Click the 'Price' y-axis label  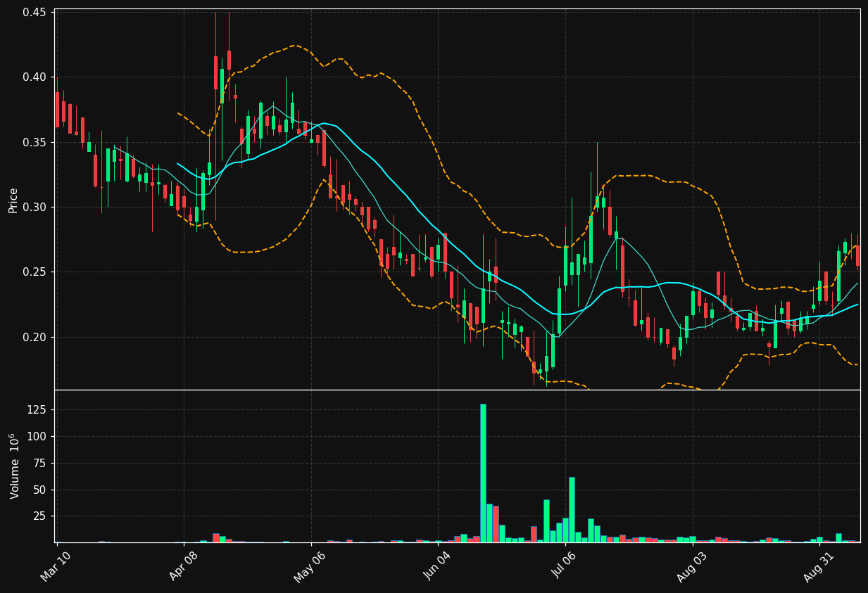13,199
